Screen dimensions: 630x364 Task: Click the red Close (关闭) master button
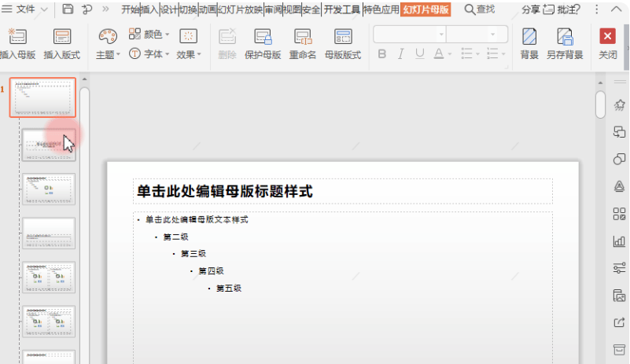607,36
